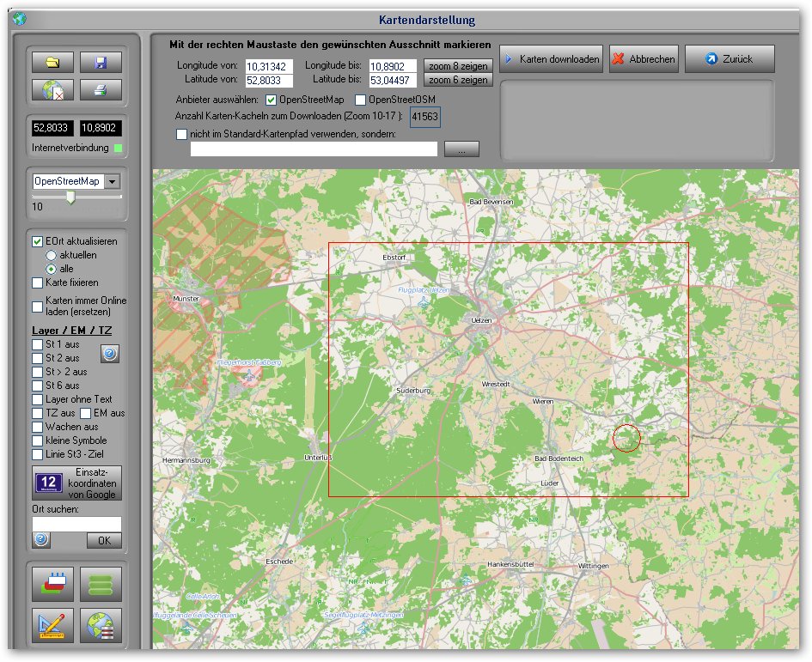Click the tile count value 41563

coord(425,117)
